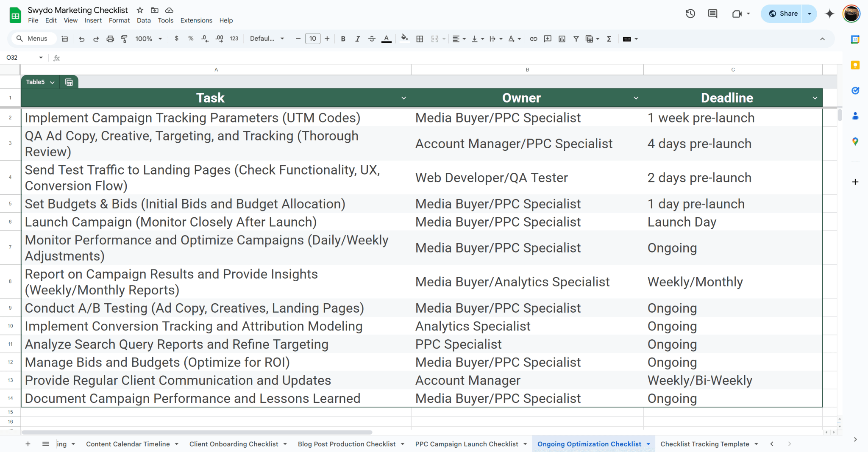Click the Share button
The height and width of the screenshot is (452, 868).
[783, 13]
